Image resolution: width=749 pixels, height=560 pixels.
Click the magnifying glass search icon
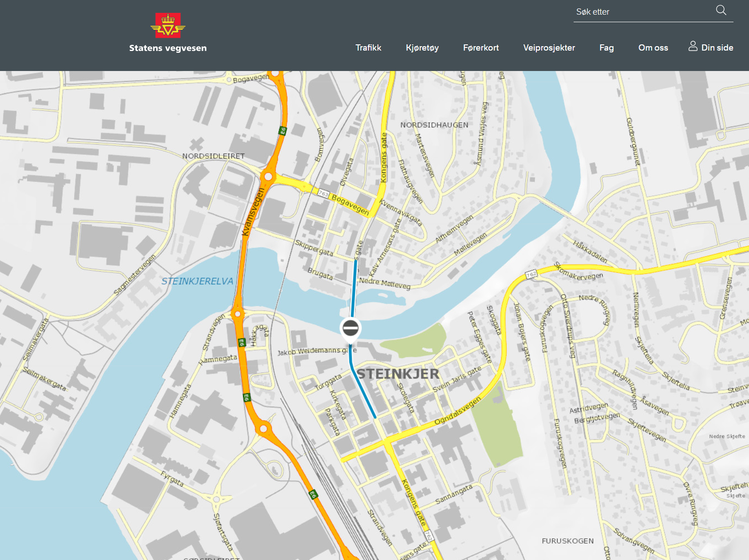click(721, 10)
